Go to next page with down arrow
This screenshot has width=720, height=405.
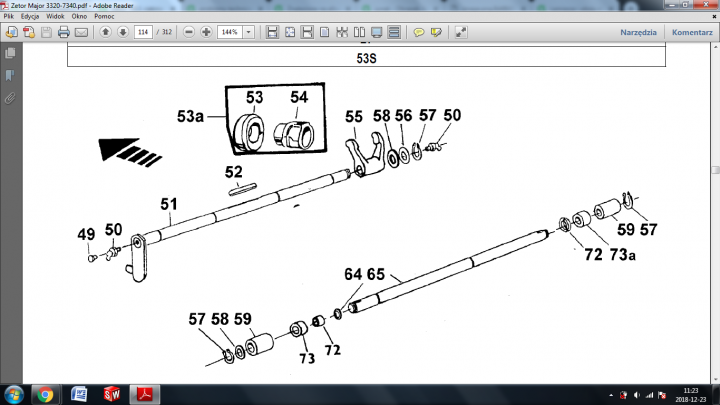pos(122,32)
